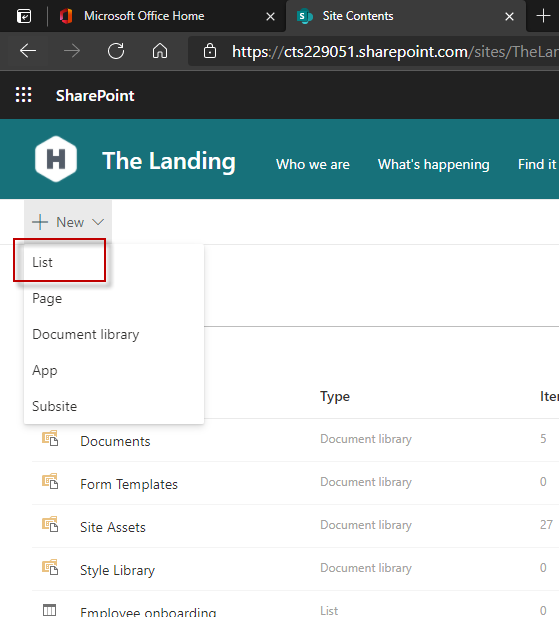
Task: Go back with the browser back arrow
Action: point(28,51)
